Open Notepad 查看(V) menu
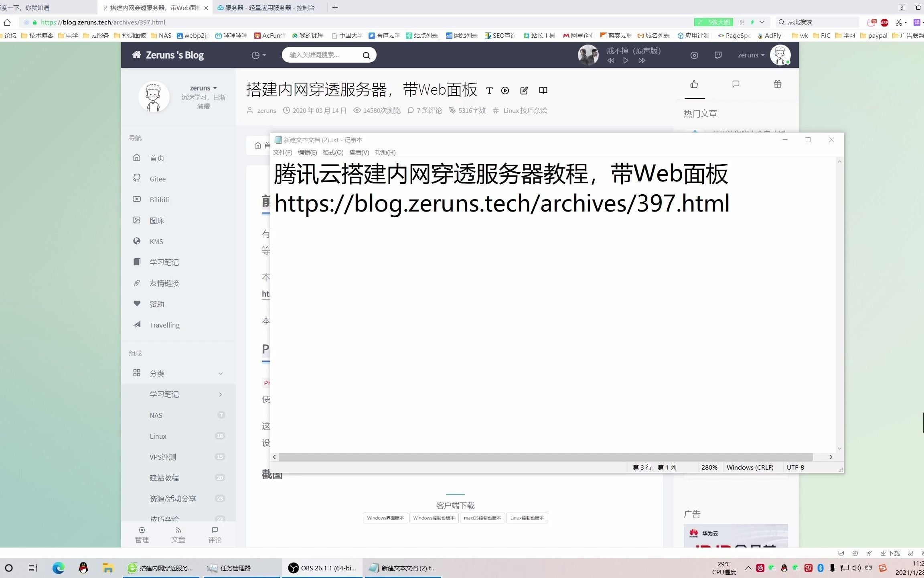The image size is (924, 578). 359,153
